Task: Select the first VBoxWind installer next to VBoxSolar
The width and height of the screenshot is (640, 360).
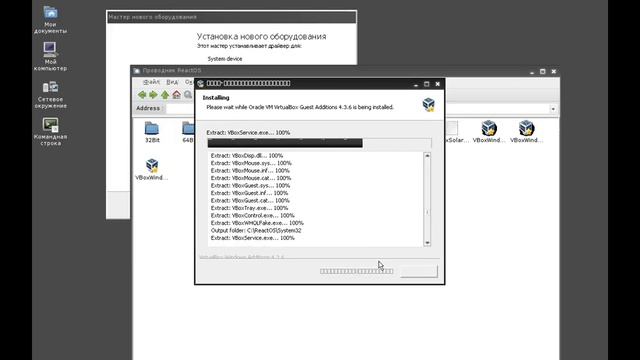Action: (x=489, y=132)
